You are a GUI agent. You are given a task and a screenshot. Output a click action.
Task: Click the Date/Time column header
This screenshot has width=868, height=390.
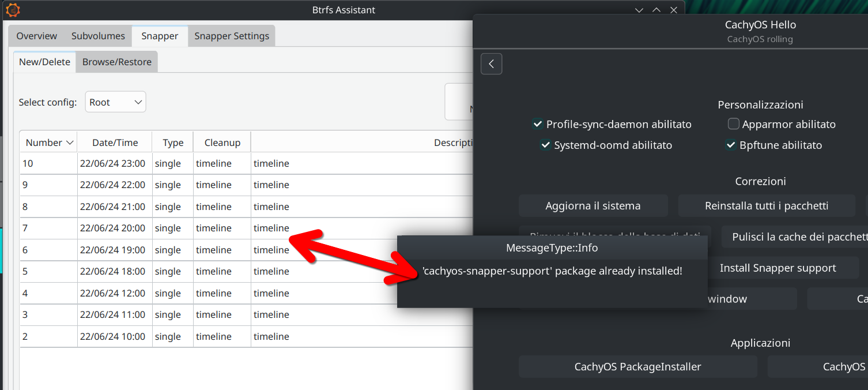115,142
